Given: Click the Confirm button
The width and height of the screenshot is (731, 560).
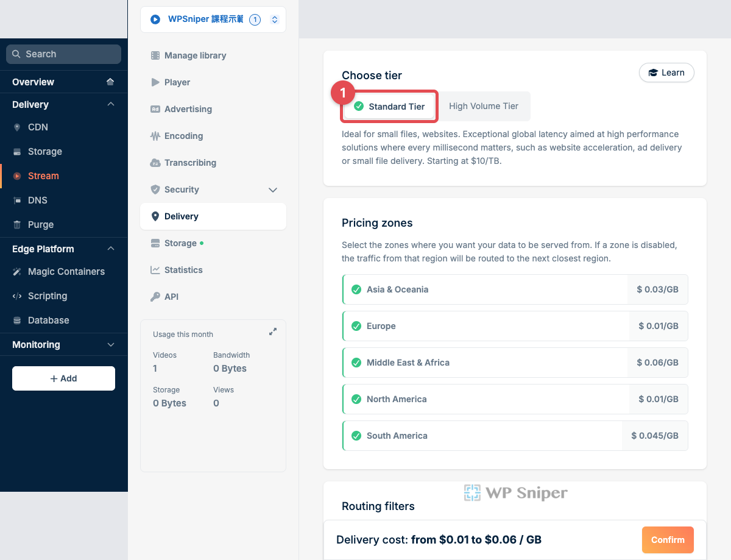Looking at the screenshot, I should pos(668,540).
